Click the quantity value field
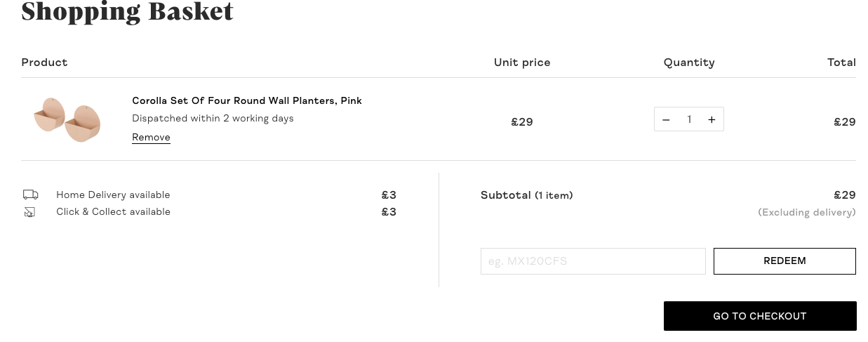868x342 pixels. (689, 119)
